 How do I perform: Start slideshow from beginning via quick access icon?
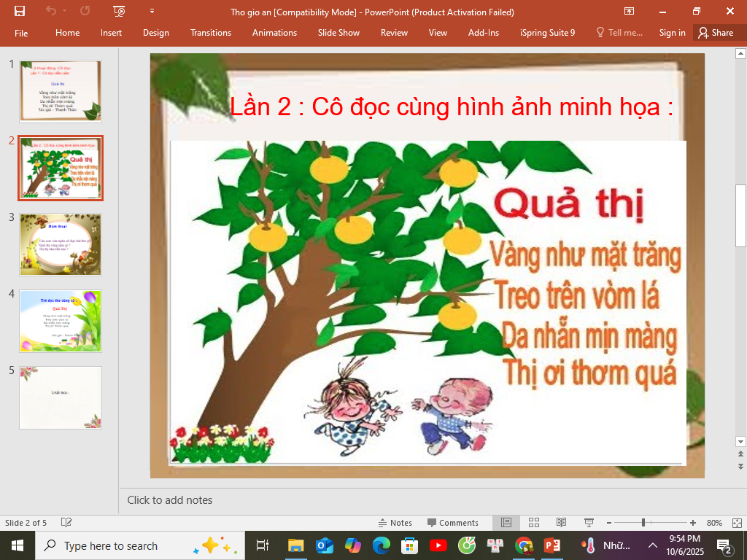119,11
